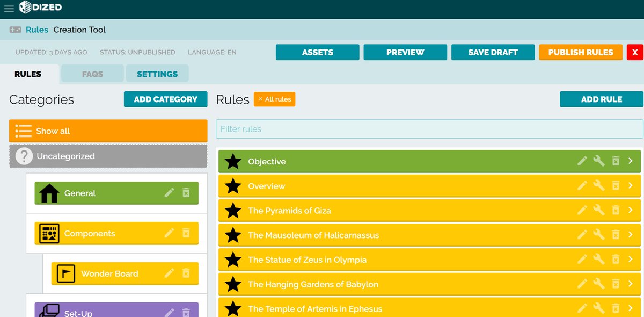Expand the Overview rule chevron
The image size is (644, 317).
tap(631, 185)
